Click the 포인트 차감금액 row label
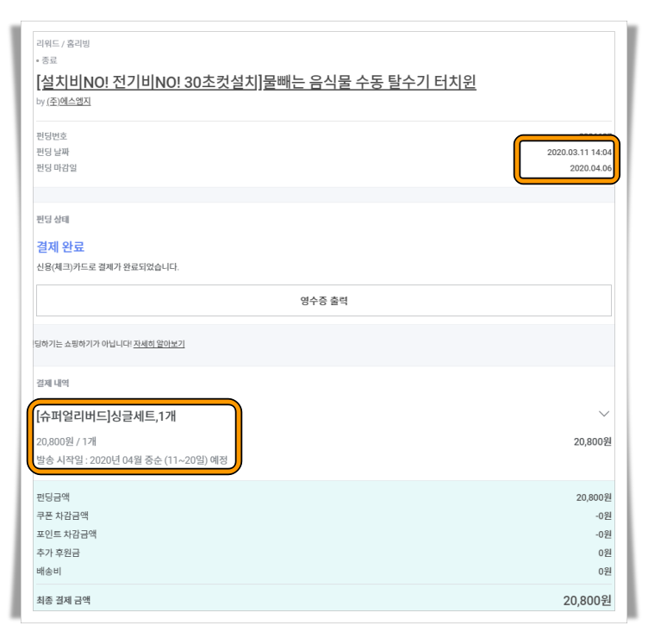The height and width of the screenshot is (644, 648). pyautogui.click(x=66, y=534)
